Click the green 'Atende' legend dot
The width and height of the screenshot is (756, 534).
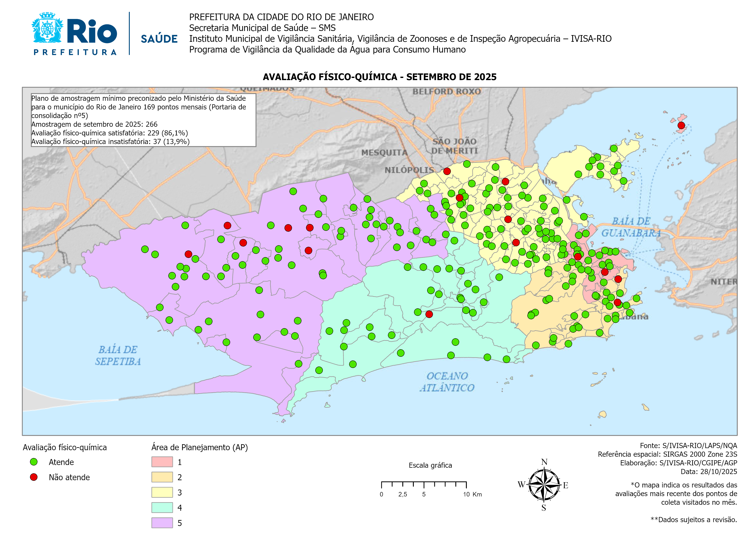tap(34, 462)
